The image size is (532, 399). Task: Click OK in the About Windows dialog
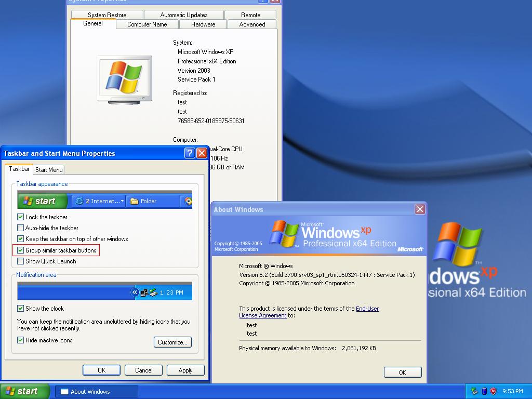click(403, 372)
